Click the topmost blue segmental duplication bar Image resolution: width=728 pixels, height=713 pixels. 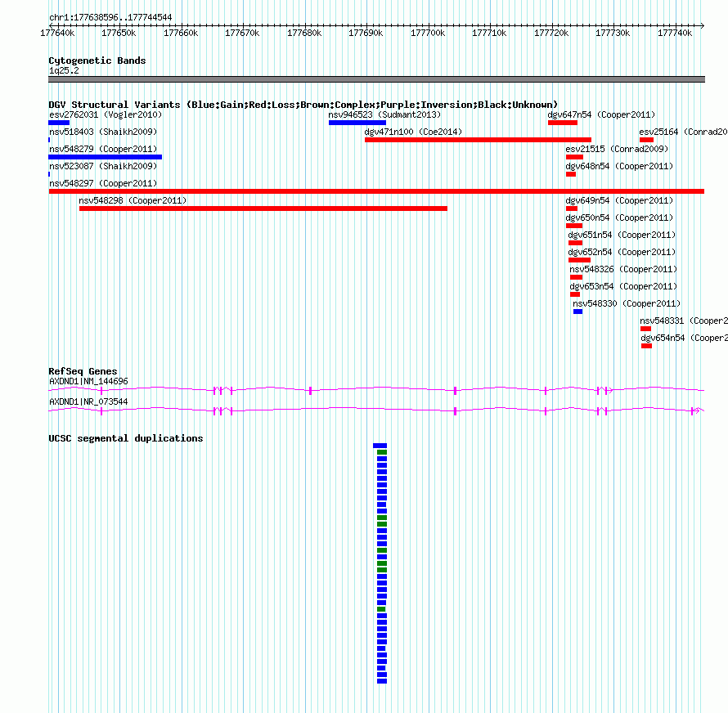380,446
